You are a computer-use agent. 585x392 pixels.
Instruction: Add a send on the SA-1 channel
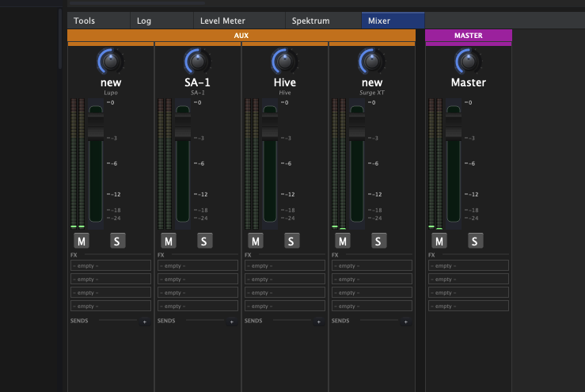pyautogui.click(x=232, y=322)
